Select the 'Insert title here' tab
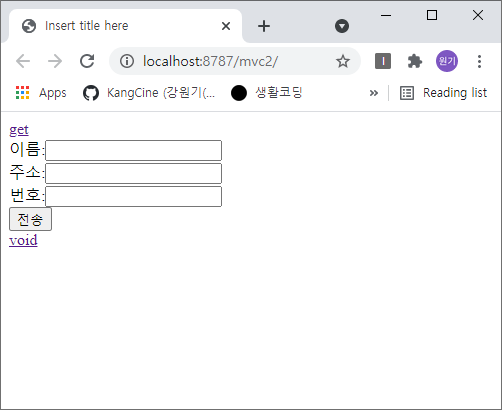This screenshot has height=410, width=502. click(125, 26)
